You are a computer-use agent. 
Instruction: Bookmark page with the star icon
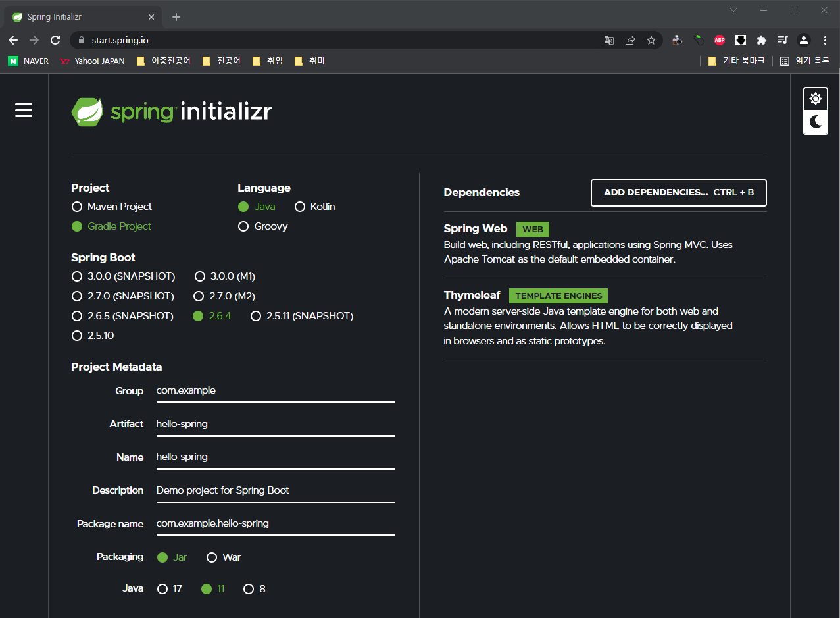click(x=651, y=40)
